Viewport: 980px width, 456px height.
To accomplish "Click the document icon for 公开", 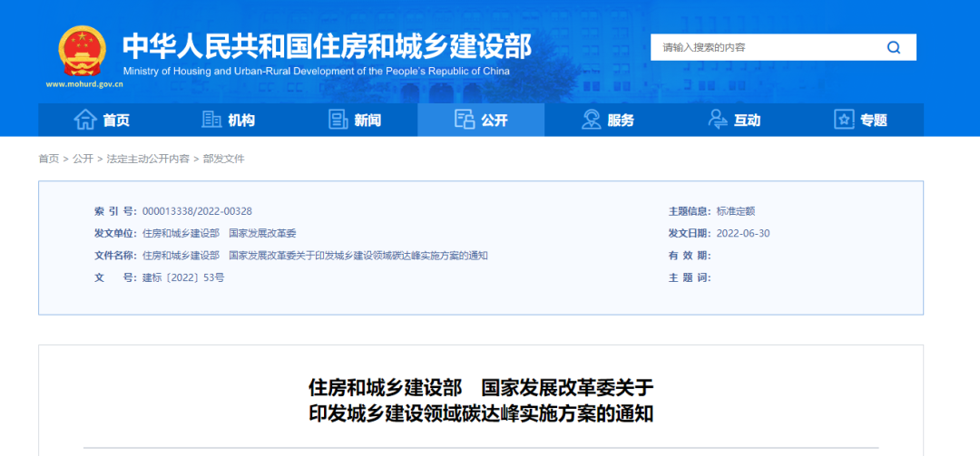I will (465, 120).
